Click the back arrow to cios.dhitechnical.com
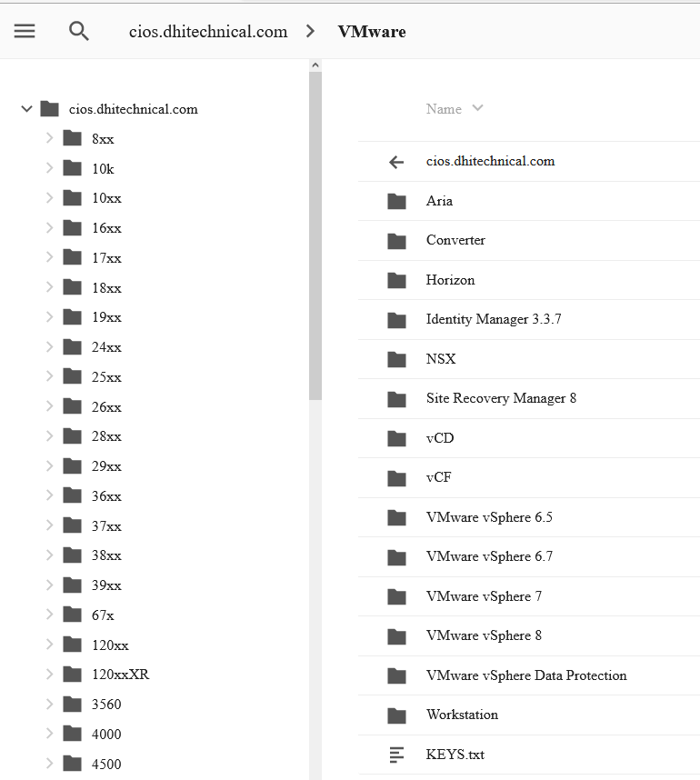Image resolution: width=700 pixels, height=780 pixels. [x=396, y=162]
